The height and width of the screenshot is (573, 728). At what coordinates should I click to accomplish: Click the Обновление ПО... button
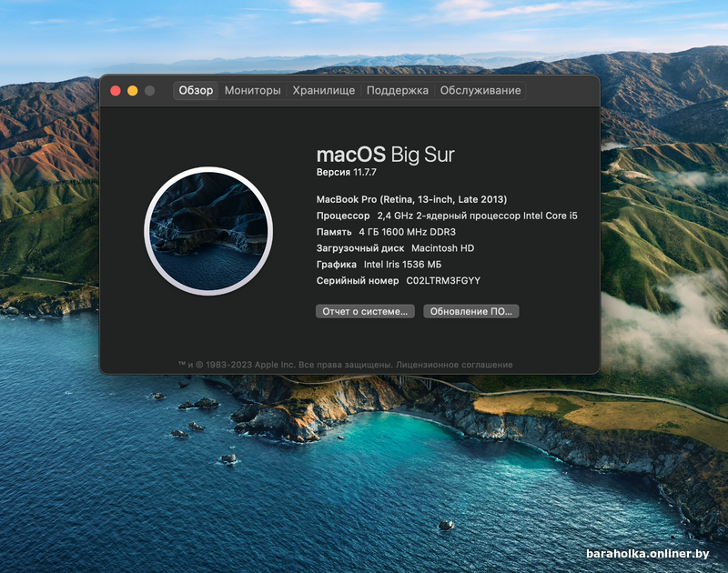pyautogui.click(x=470, y=311)
